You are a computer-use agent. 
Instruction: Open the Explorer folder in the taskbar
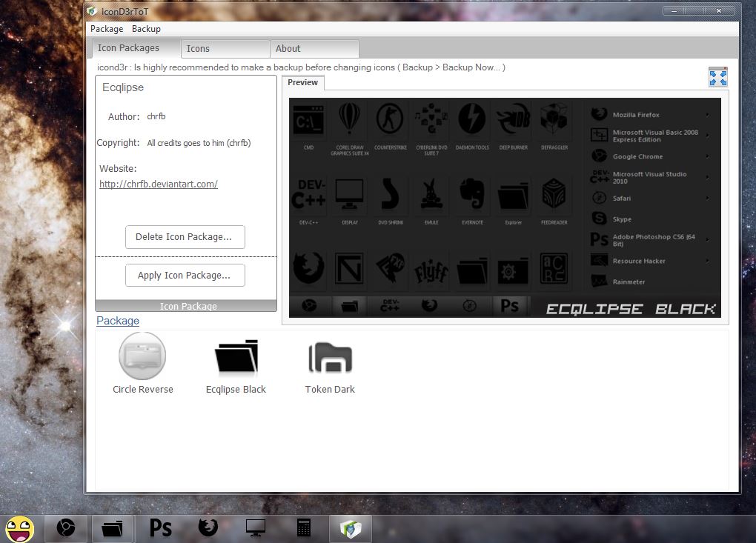pyautogui.click(x=113, y=528)
